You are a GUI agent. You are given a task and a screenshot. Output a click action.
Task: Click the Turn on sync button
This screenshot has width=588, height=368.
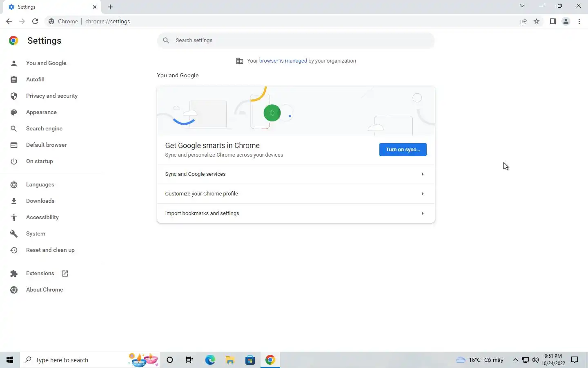point(403,150)
